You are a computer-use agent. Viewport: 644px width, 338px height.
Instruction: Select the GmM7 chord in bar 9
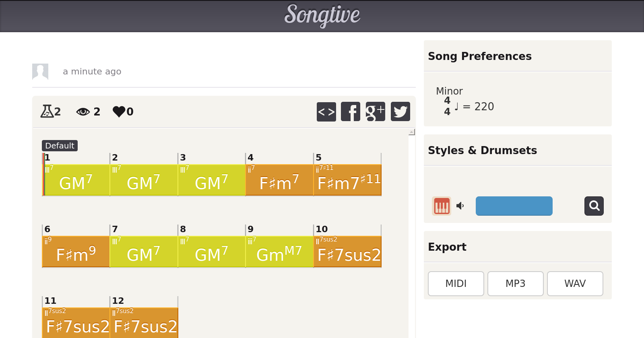pyautogui.click(x=279, y=252)
